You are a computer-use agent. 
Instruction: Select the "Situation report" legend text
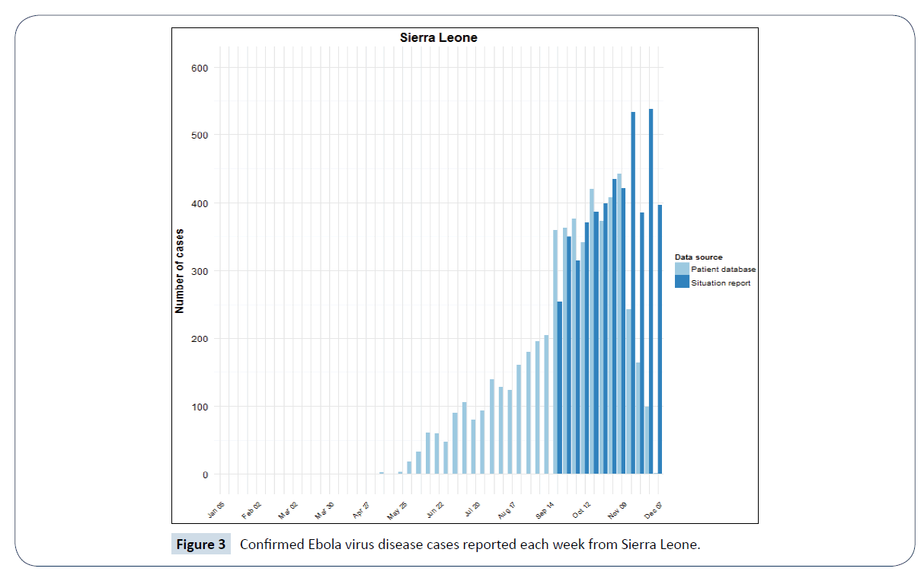click(x=721, y=283)
